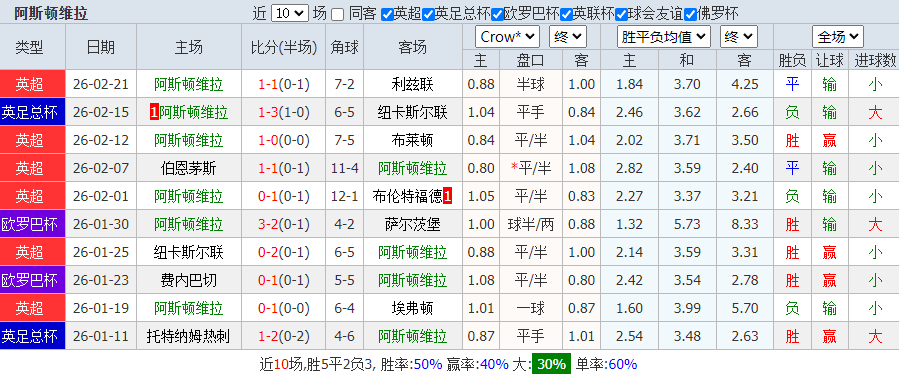The height and width of the screenshot is (375, 899).
Task: Uncheck the 球会友谊 filter checkbox
Action: (621, 14)
